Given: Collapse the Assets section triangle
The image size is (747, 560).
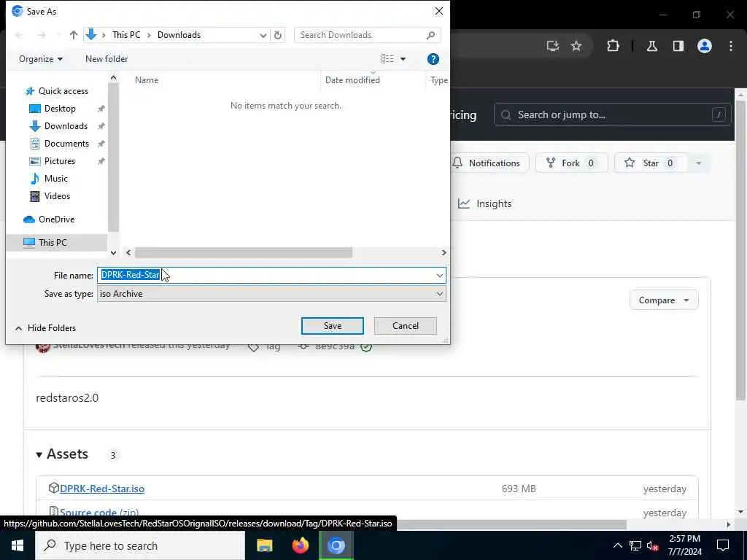Looking at the screenshot, I should tap(39, 455).
